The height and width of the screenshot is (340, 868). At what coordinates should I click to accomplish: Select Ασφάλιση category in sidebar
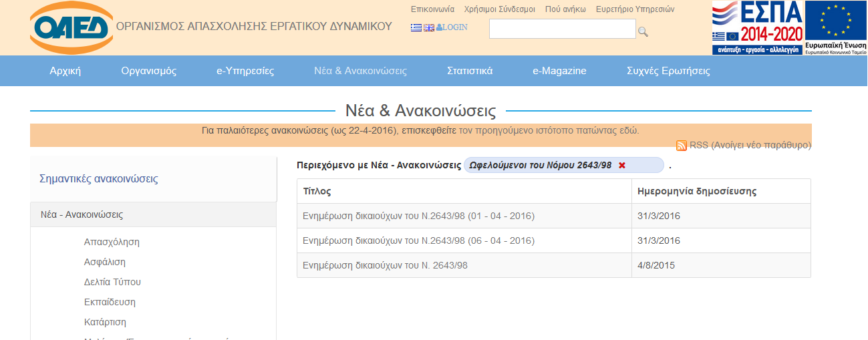105,262
